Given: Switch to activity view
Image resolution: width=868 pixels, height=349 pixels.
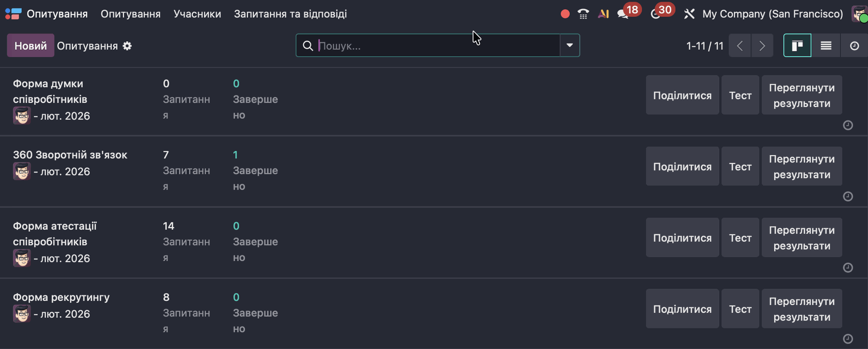Looking at the screenshot, I should tap(854, 45).
